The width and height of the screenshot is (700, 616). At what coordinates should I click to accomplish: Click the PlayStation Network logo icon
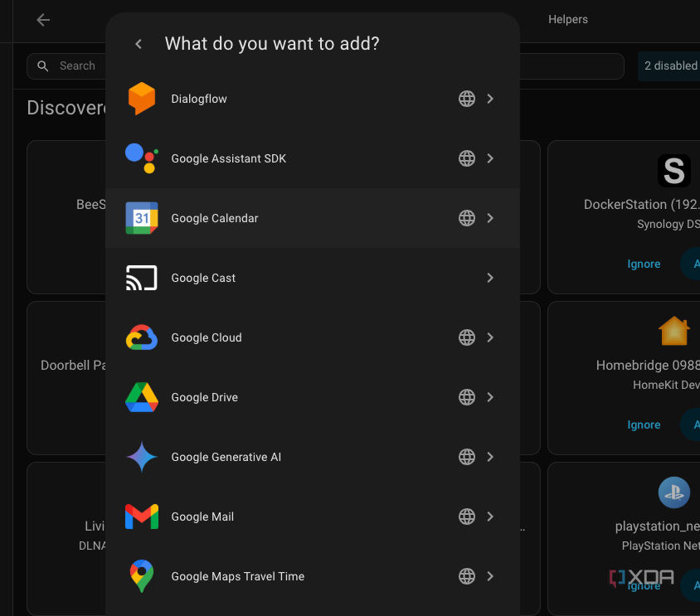pos(674,492)
